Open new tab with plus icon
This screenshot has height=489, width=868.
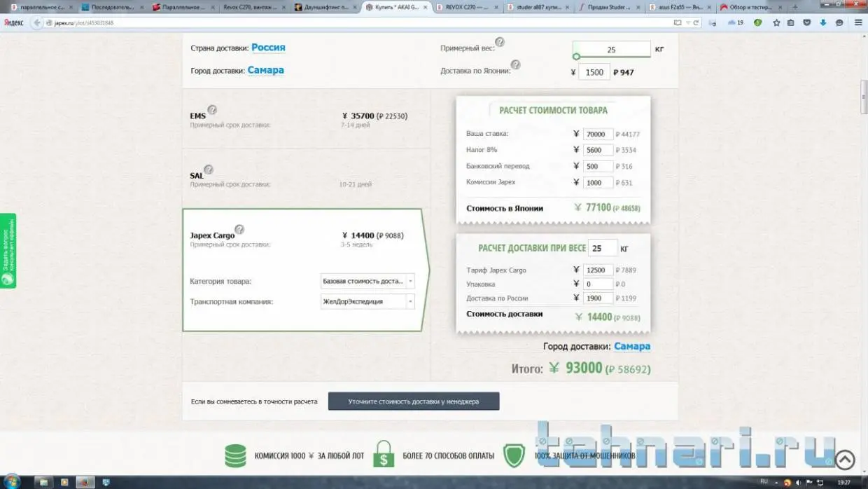[794, 6]
